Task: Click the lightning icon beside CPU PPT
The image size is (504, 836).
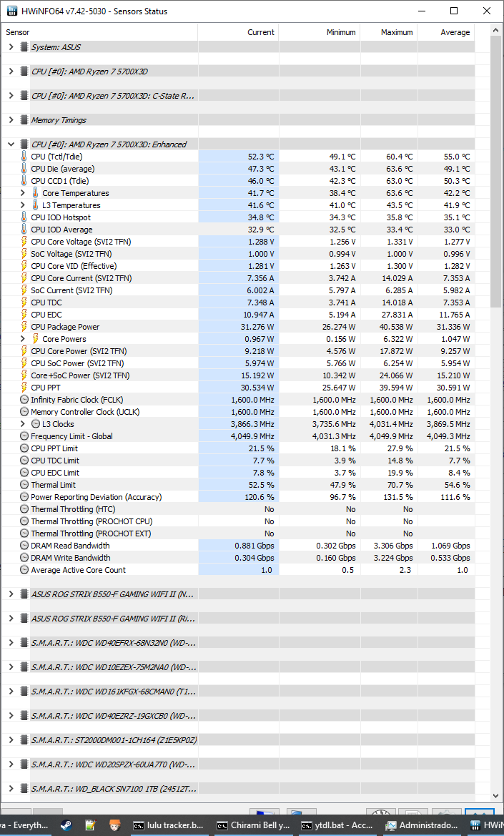Action: point(24,387)
